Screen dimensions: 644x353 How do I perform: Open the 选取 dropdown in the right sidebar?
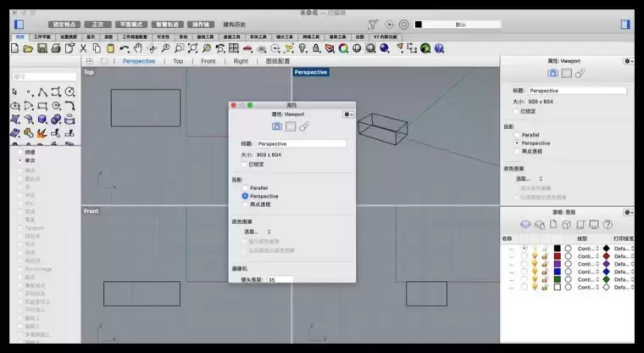[529, 178]
